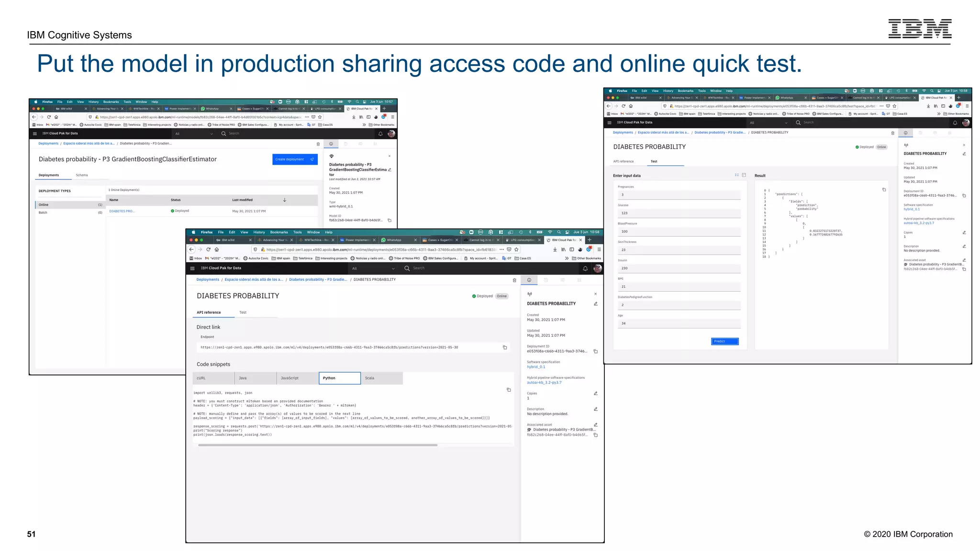The height and width of the screenshot is (551, 980).
Task: Select Online deployment type
Action: (x=70, y=205)
